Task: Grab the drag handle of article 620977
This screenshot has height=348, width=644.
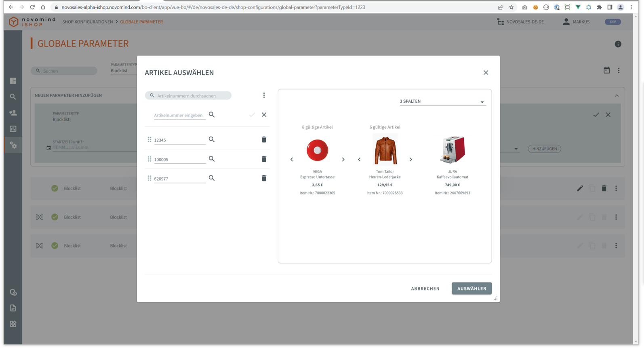Action: point(149,178)
